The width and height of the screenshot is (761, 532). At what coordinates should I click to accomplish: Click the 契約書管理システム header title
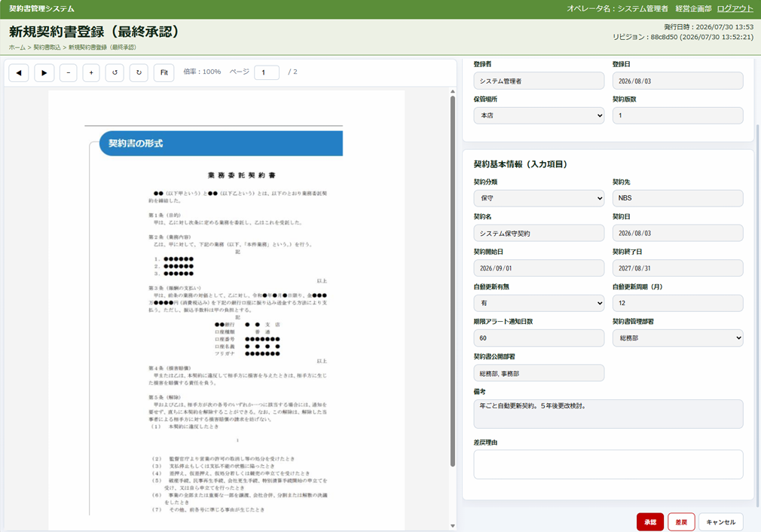(x=41, y=9)
